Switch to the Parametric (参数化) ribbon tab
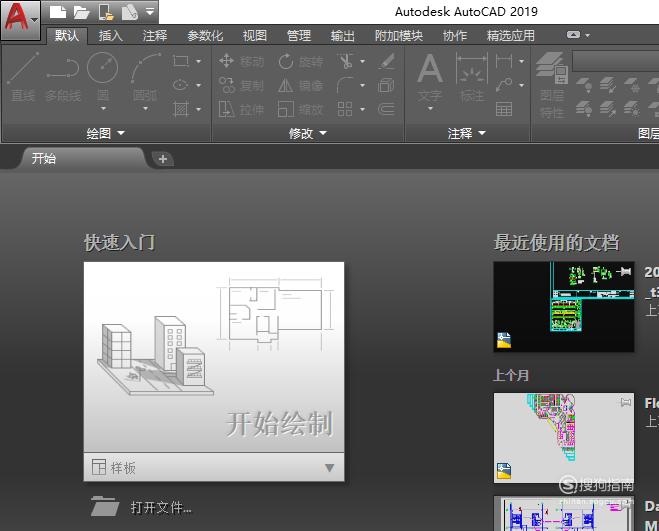 pos(205,36)
